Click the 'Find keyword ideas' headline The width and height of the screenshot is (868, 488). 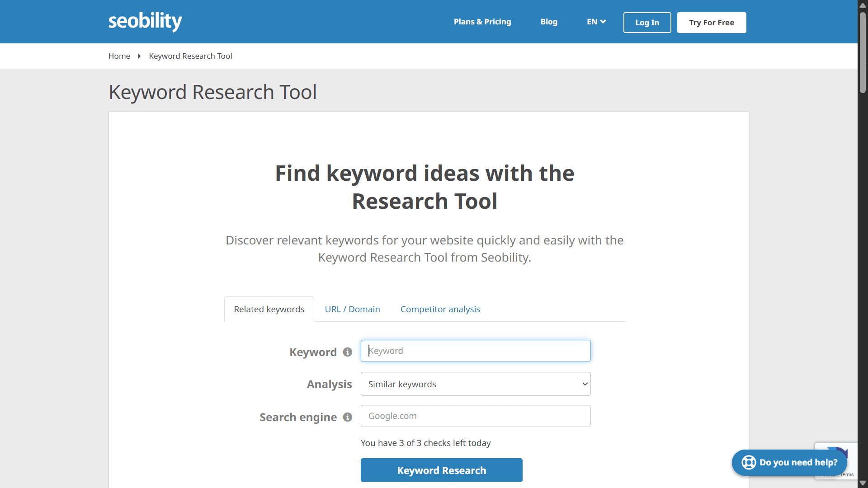click(x=425, y=187)
